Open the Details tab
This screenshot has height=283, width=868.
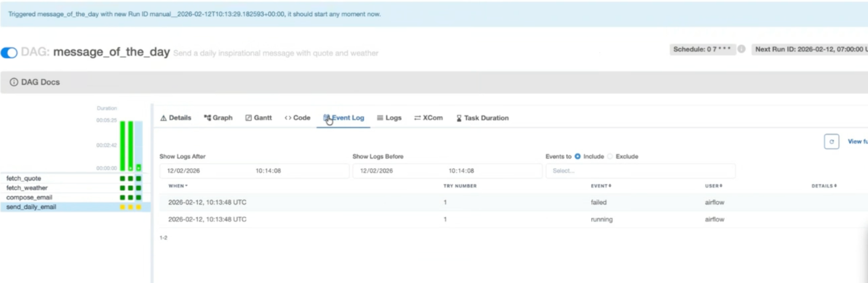(x=176, y=118)
